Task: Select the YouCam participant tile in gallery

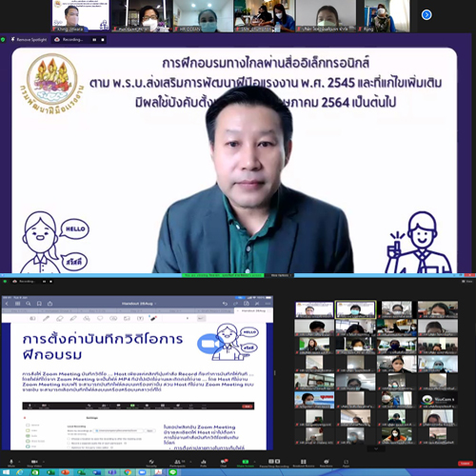Action: [x=438, y=400]
